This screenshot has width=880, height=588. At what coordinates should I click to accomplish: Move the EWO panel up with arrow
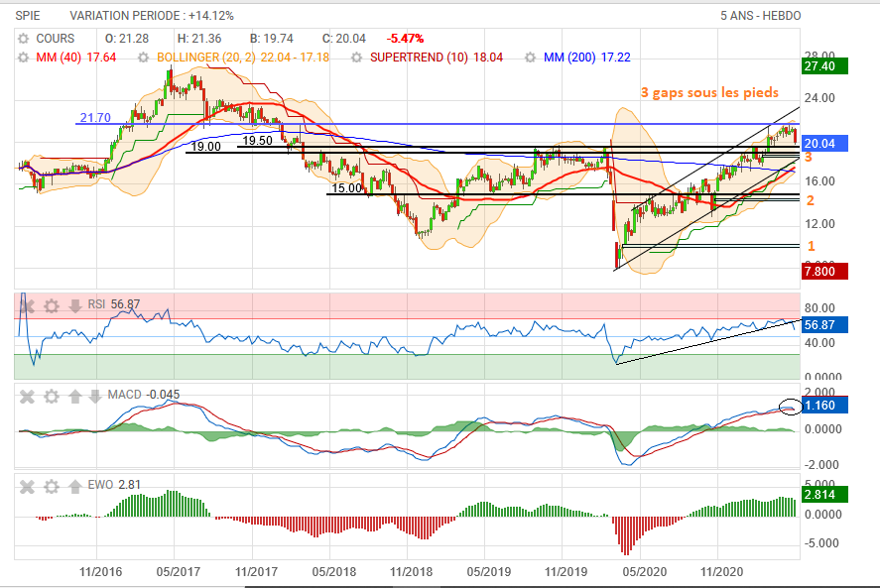pyautogui.click(x=75, y=487)
